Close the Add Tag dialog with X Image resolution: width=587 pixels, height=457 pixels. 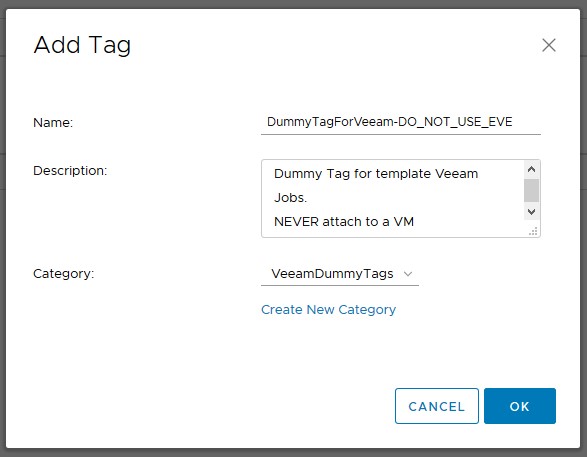pos(549,45)
